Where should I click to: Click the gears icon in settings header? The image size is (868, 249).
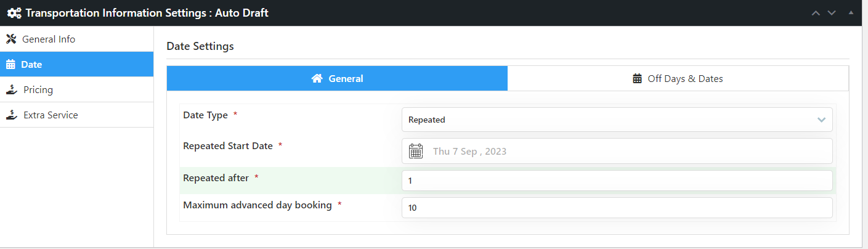click(14, 12)
